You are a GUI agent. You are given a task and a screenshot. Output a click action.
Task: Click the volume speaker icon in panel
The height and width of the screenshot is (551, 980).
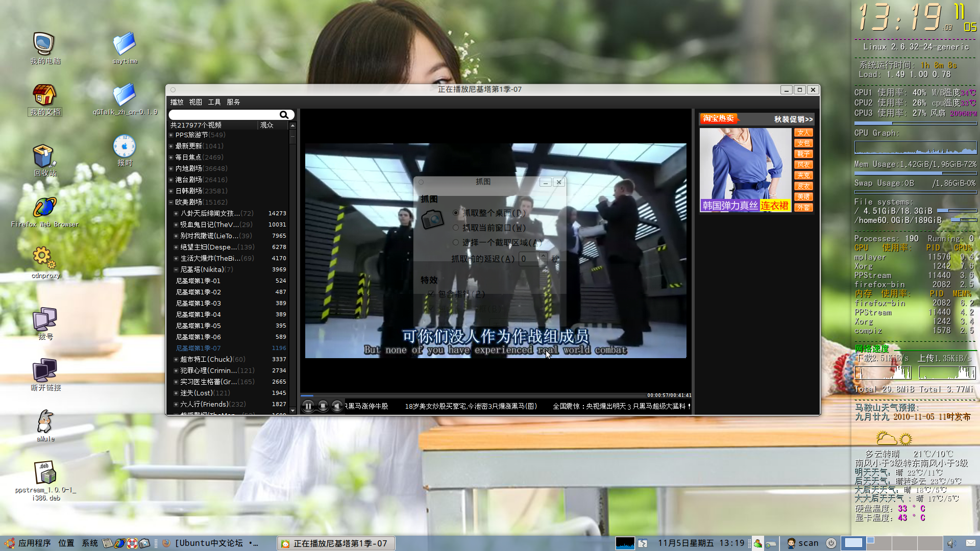951,543
